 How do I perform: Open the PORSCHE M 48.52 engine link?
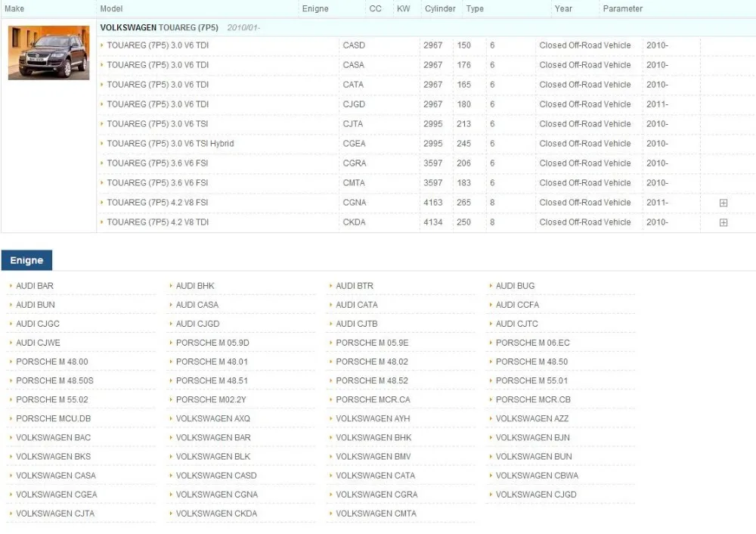[x=372, y=380]
